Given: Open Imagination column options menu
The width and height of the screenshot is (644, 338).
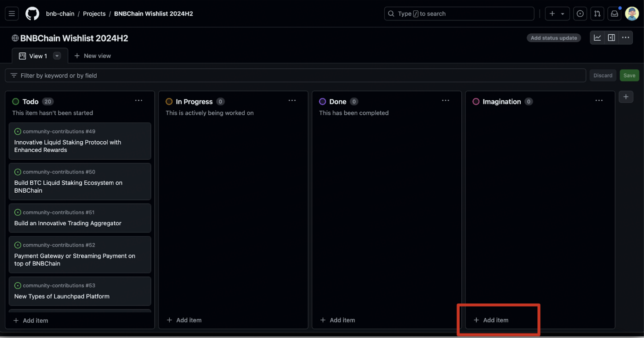Looking at the screenshot, I should tap(599, 101).
